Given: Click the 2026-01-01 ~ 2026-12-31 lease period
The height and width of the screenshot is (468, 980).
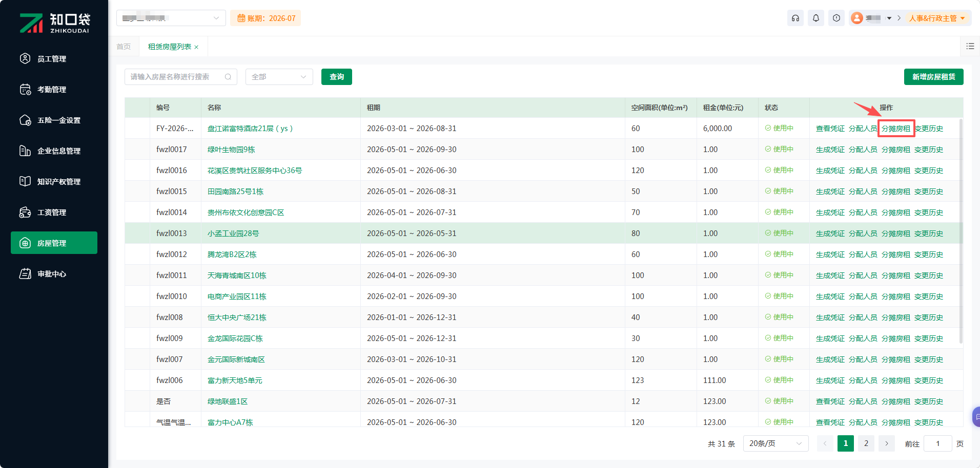Looking at the screenshot, I should [x=412, y=317].
